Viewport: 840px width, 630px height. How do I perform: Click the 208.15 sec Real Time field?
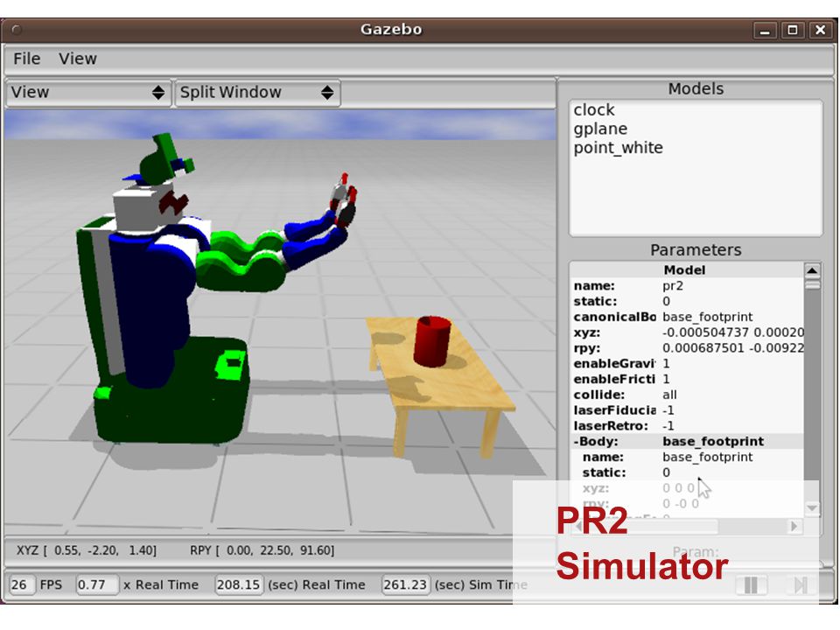(238, 584)
